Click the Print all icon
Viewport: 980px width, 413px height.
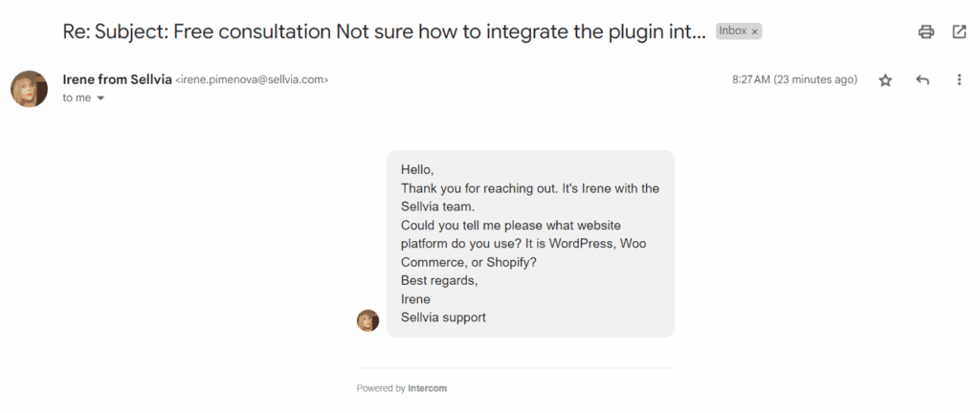[x=925, y=32]
